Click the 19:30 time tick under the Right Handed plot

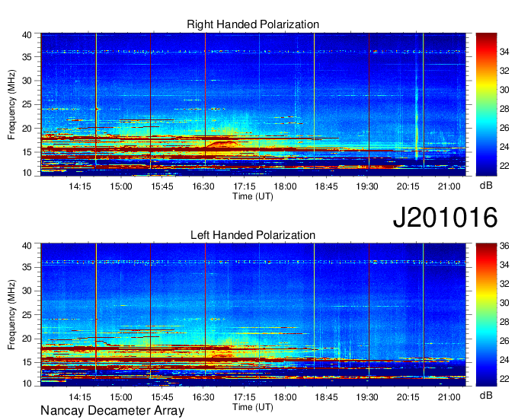click(367, 186)
